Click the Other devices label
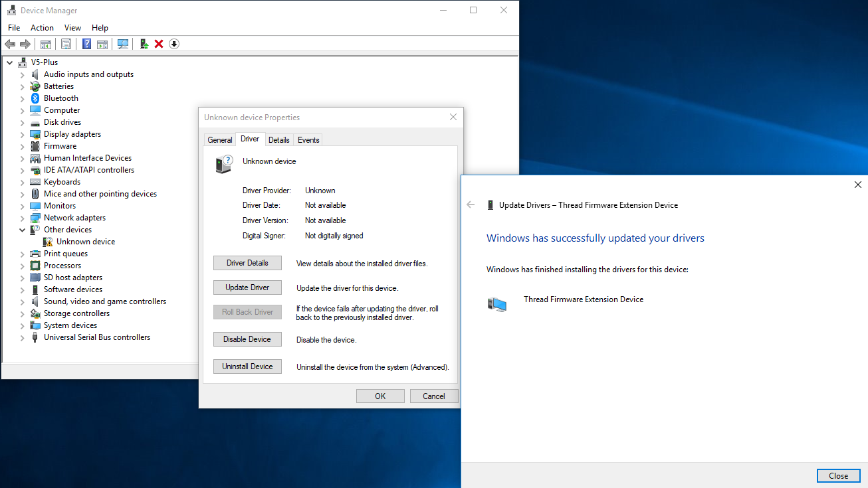The height and width of the screenshot is (488, 868). coord(68,230)
